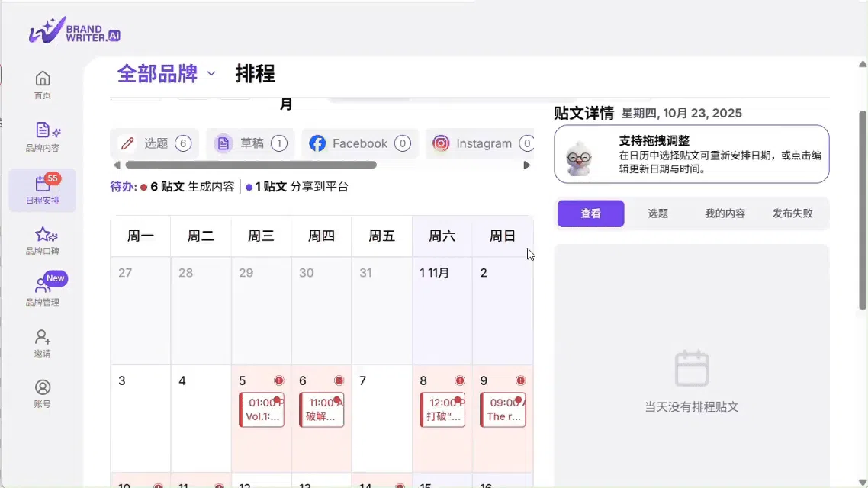868x488 pixels.
Task: Toggle the Instagram platform filter chip
Action: [x=481, y=143]
